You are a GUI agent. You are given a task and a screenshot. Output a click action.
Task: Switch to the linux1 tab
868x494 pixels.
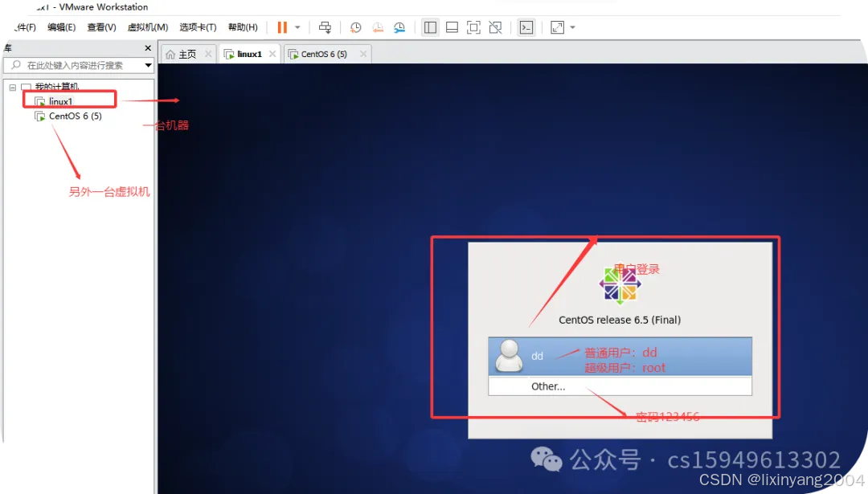(249, 54)
